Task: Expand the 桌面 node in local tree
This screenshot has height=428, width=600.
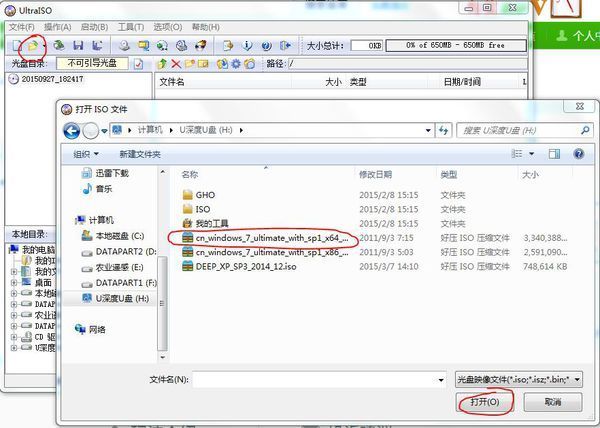Action: [x=14, y=283]
